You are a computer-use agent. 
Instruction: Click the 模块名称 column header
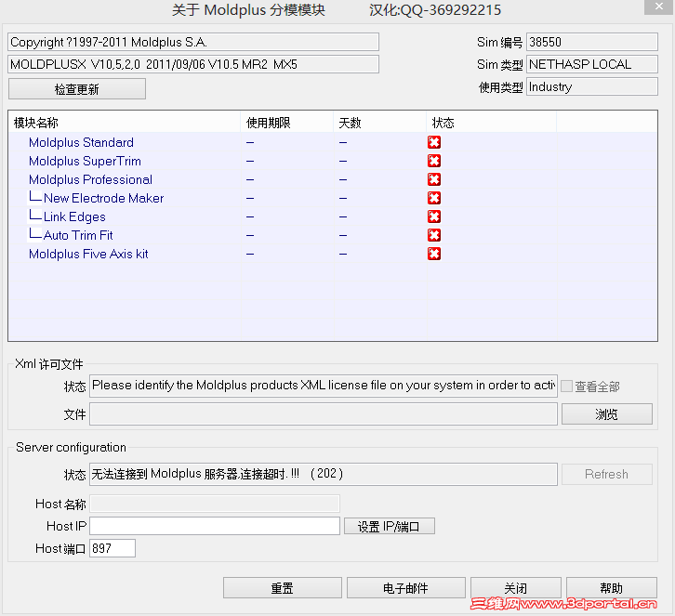click(125, 123)
